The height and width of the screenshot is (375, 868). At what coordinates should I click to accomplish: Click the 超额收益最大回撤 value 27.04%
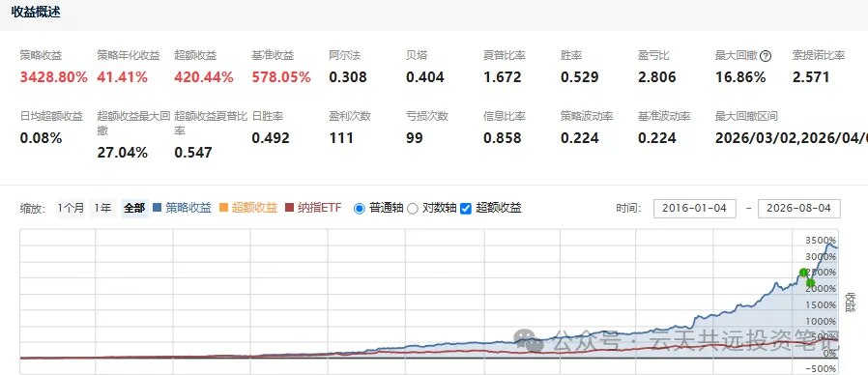[x=123, y=153]
